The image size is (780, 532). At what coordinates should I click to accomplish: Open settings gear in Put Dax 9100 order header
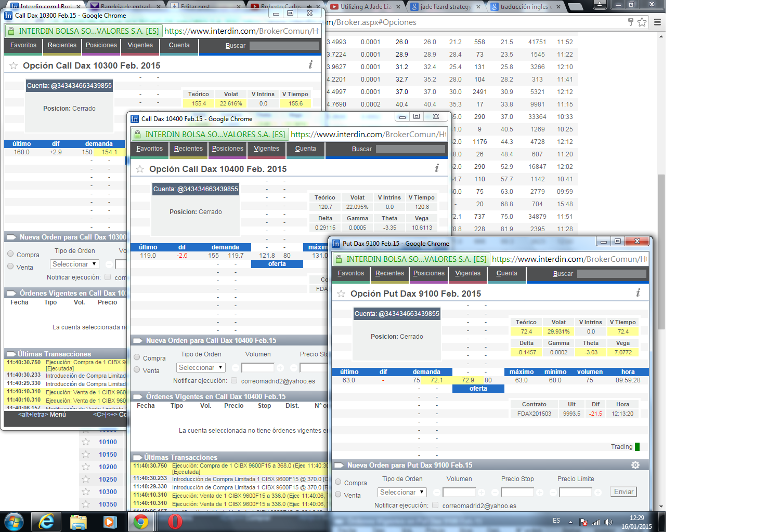(x=635, y=465)
